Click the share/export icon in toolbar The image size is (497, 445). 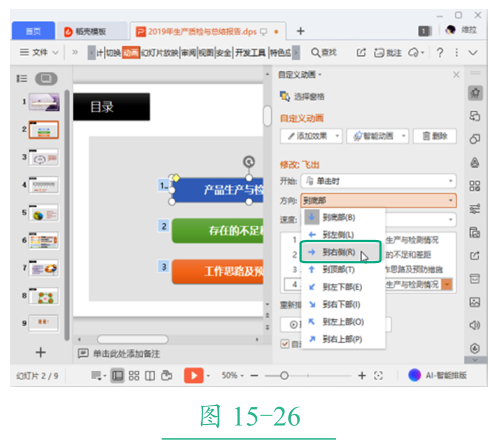(x=361, y=52)
